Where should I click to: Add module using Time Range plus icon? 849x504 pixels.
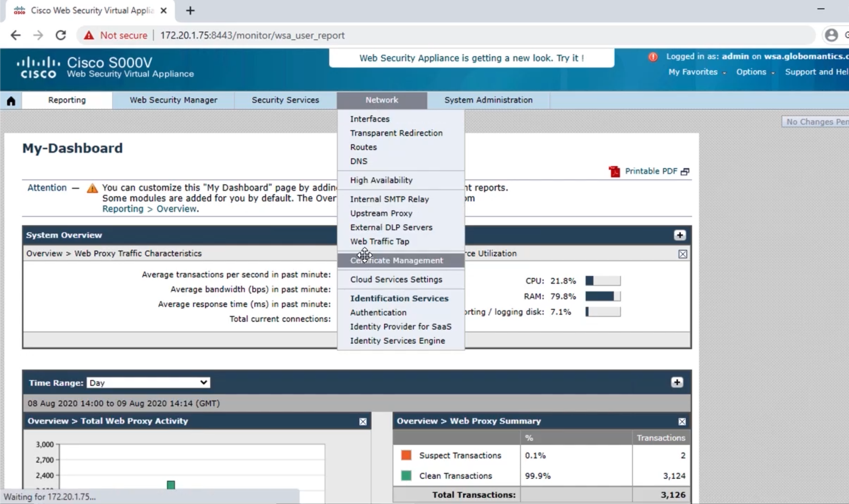tap(677, 382)
